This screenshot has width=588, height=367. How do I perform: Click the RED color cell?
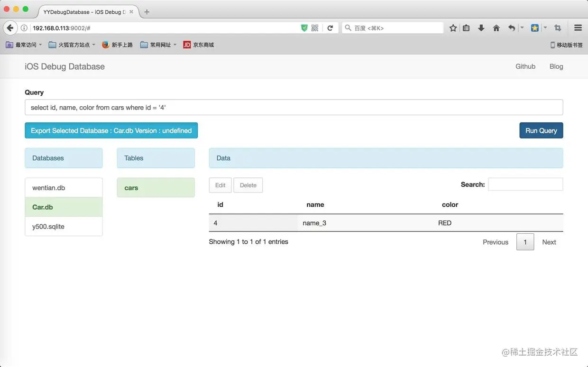point(498,223)
